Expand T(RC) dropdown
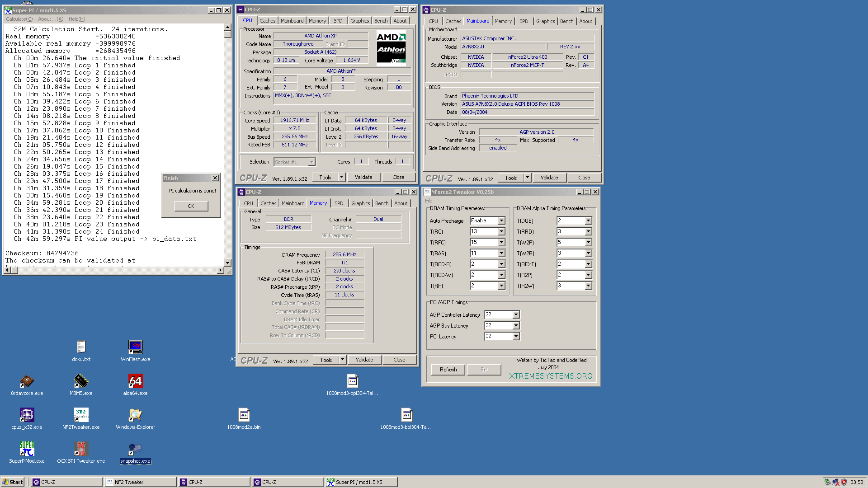 501,231
